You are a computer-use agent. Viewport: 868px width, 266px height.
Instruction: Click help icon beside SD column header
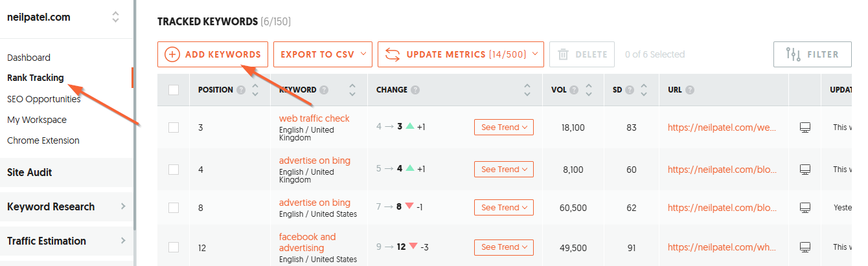(629, 90)
